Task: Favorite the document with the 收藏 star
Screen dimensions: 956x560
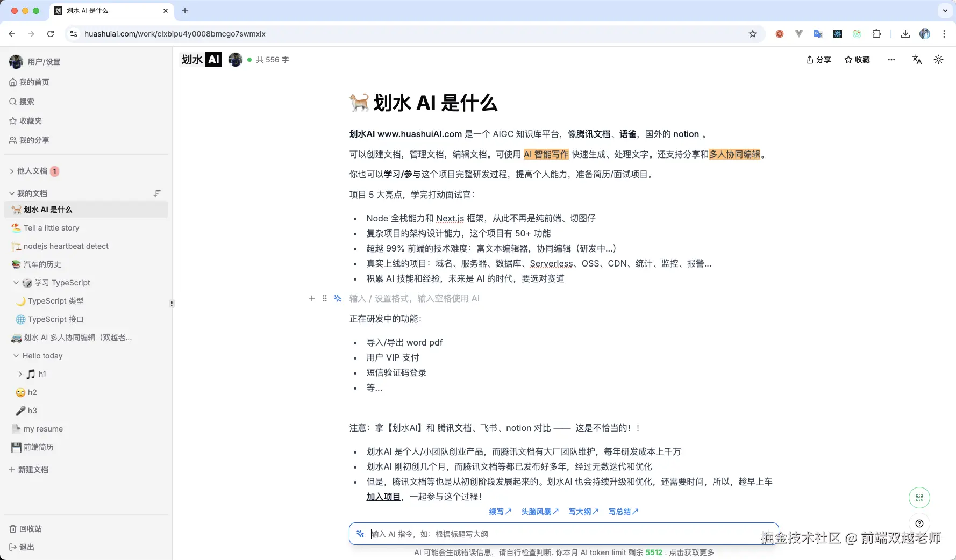Action: (x=856, y=60)
